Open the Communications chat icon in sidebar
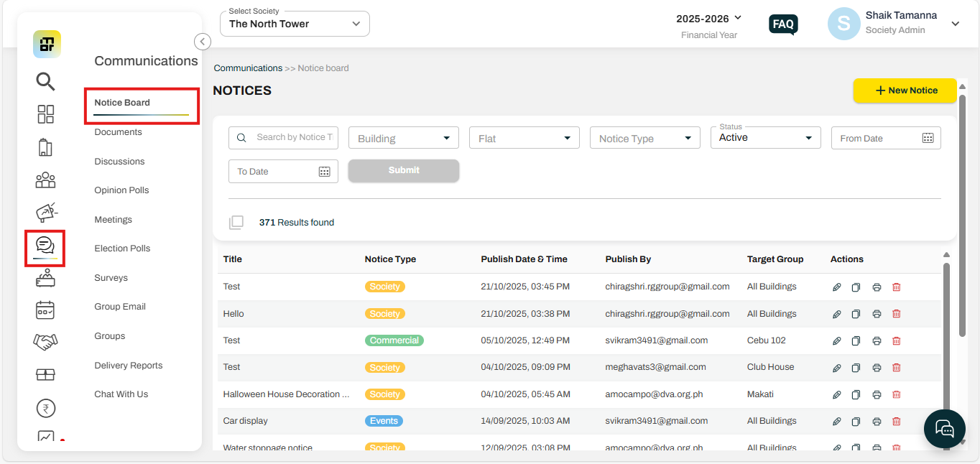This screenshot has width=980, height=464. point(45,246)
